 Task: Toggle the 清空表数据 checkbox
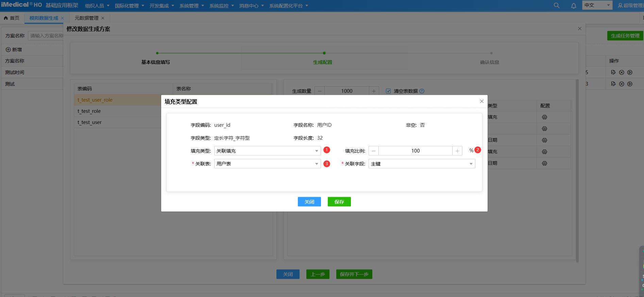388,91
